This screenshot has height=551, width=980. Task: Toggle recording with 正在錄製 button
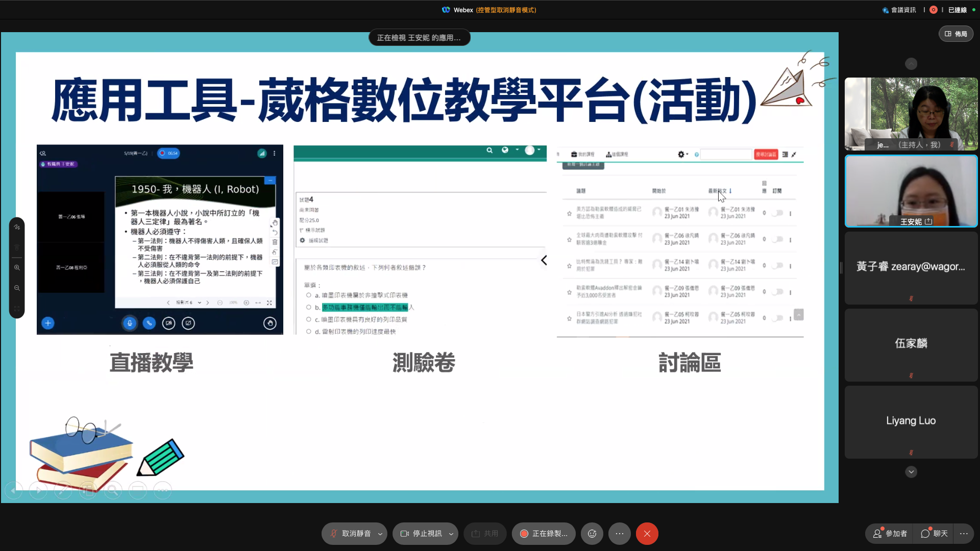pyautogui.click(x=544, y=534)
